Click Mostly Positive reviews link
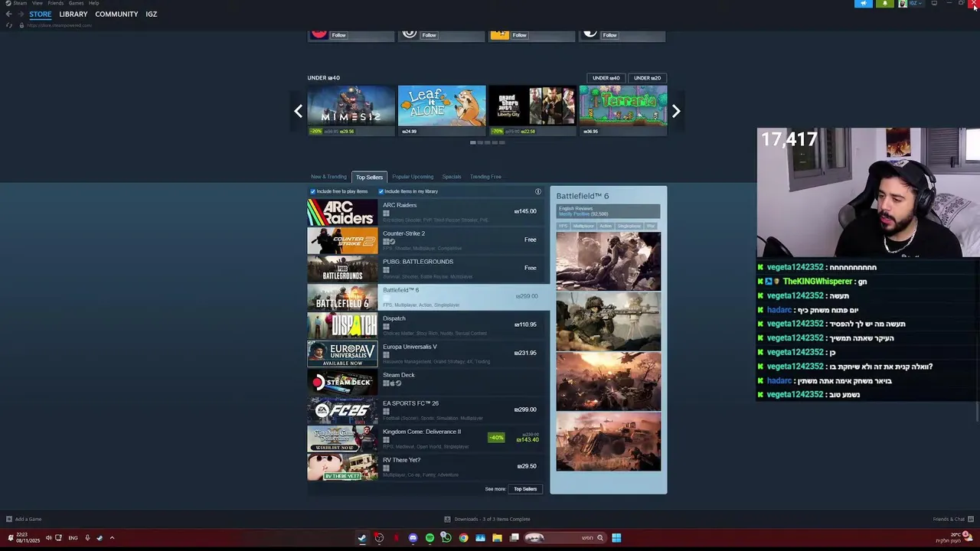The height and width of the screenshot is (551, 980). [574, 214]
